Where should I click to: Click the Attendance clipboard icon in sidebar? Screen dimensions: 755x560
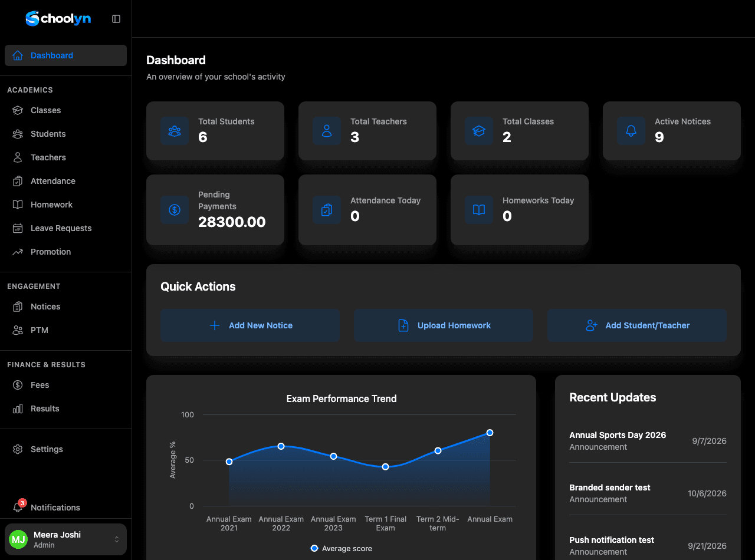[x=18, y=181]
